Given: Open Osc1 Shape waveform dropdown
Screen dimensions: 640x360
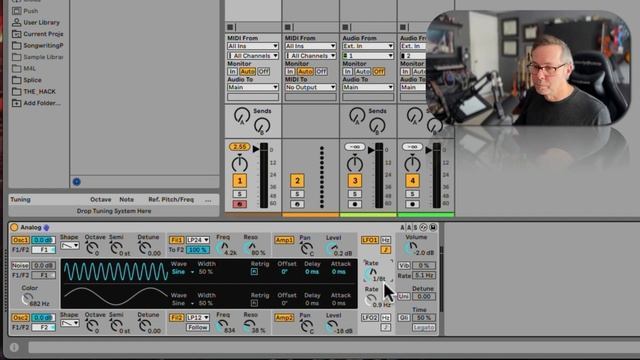Looking at the screenshot, I should [x=70, y=246].
